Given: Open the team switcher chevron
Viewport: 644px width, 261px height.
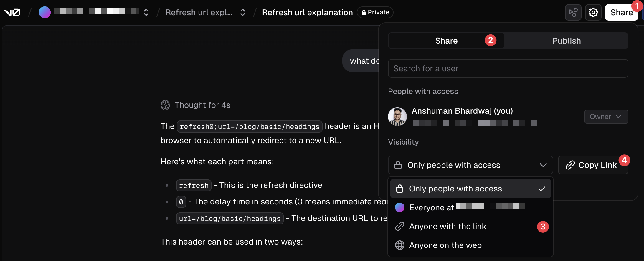Looking at the screenshot, I should pos(146,12).
